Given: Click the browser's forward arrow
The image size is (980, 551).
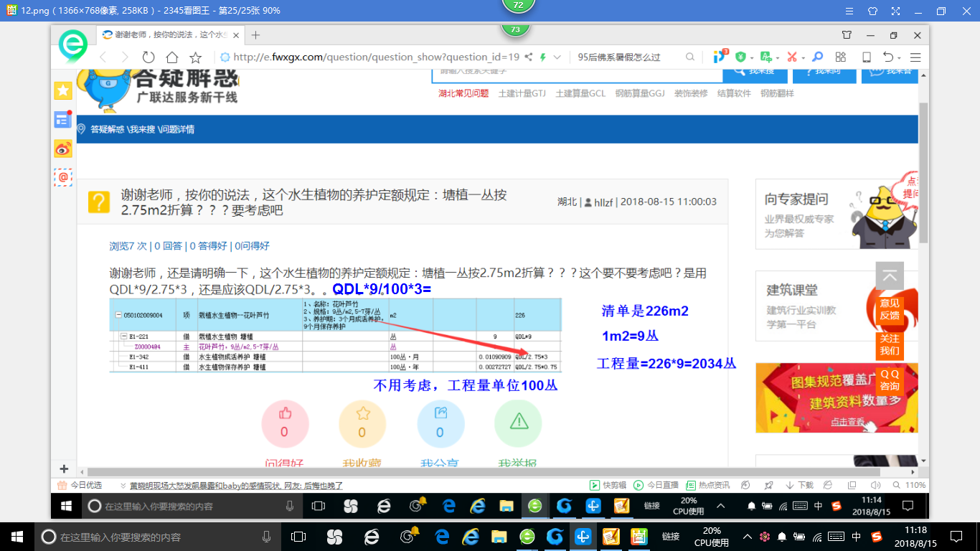Looking at the screenshot, I should pos(125,57).
